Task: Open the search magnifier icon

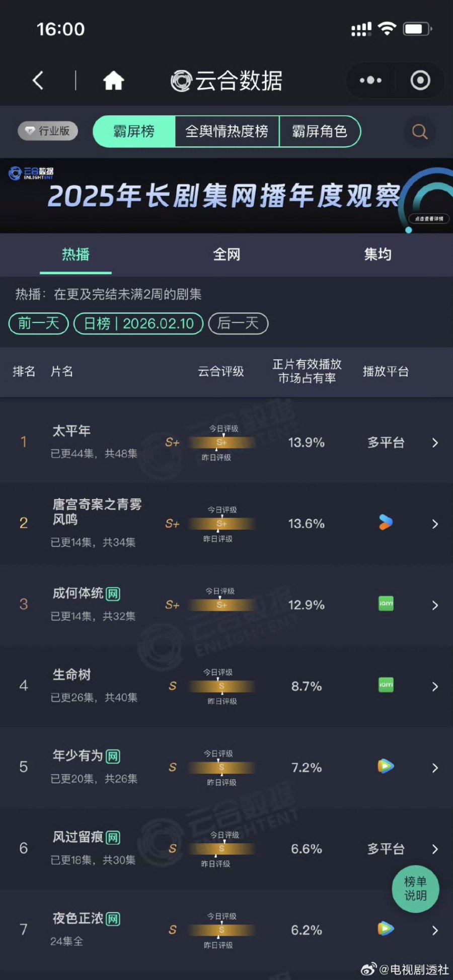Action: click(x=420, y=132)
